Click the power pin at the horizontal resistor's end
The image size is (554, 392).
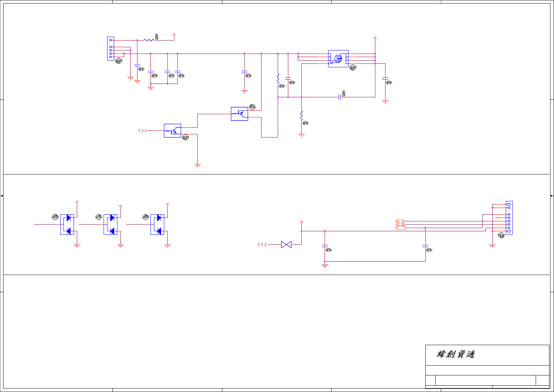pos(174,35)
